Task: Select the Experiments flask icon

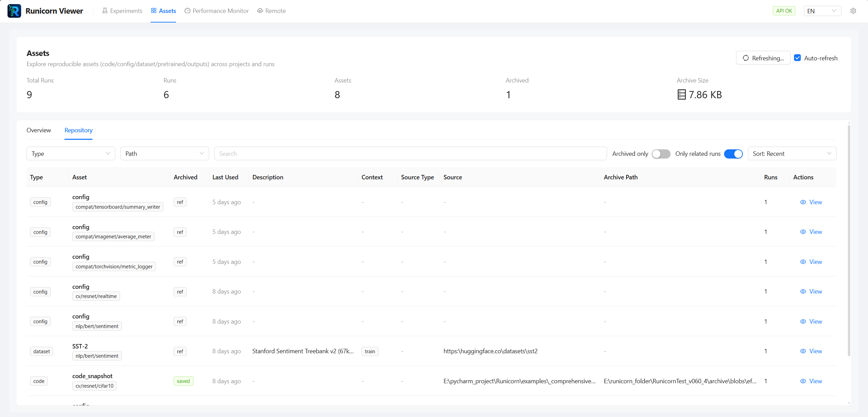Action: tap(105, 11)
